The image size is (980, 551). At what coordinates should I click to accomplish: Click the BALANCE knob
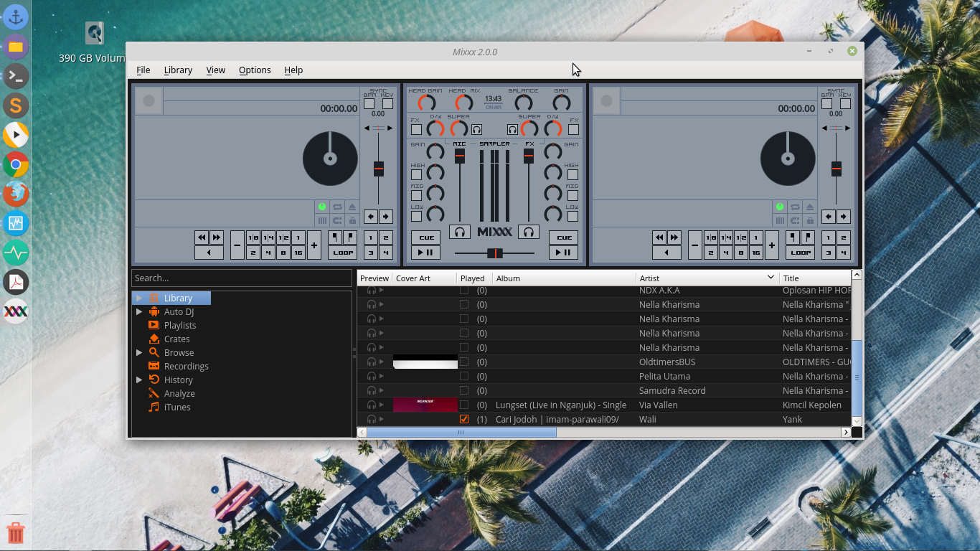click(524, 103)
